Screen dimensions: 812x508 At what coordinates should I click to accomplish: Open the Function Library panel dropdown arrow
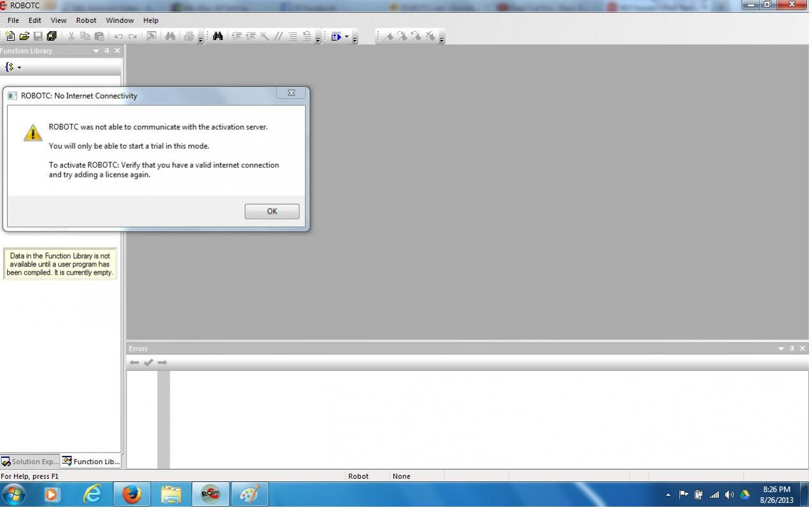click(x=96, y=51)
